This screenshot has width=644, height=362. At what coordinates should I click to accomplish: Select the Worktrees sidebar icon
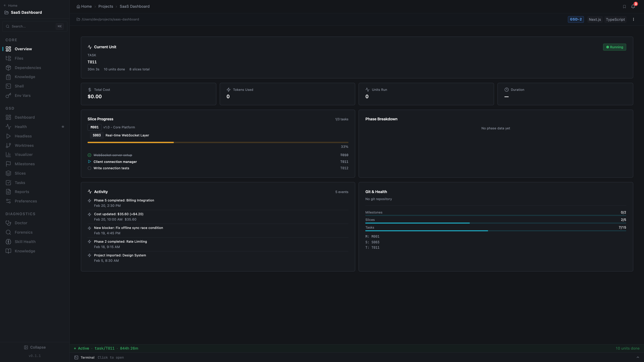pyautogui.click(x=8, y=145)
